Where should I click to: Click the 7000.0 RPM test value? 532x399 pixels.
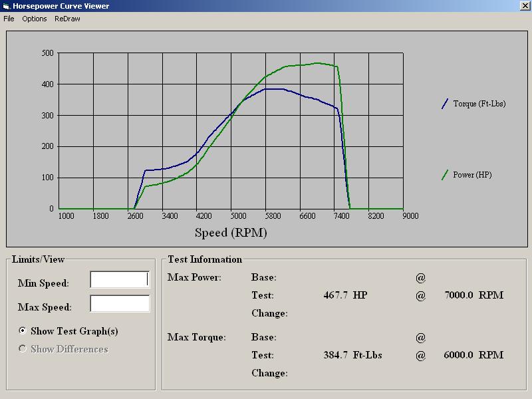pos(473,295)
